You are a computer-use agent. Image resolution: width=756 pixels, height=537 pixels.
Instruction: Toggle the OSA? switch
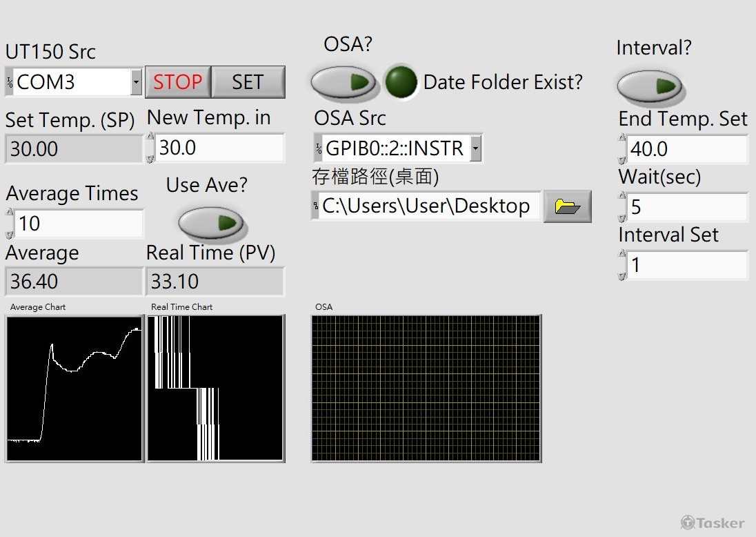pos(344,82)
